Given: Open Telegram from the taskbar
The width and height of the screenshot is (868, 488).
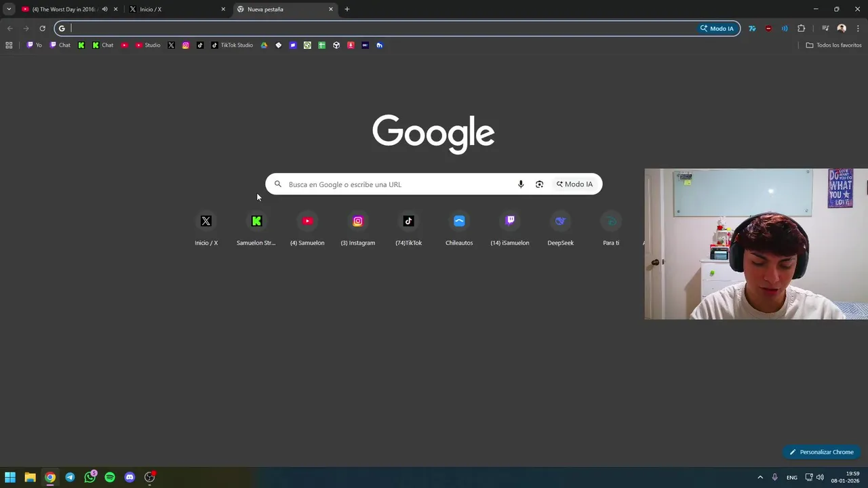Looking at the screenshot, I should 70,477.
